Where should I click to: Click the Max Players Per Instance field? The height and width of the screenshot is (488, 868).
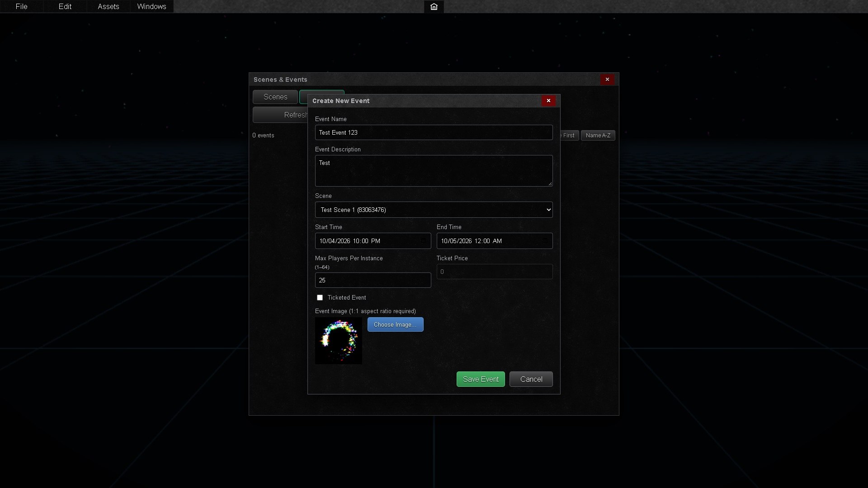(373, 280)
